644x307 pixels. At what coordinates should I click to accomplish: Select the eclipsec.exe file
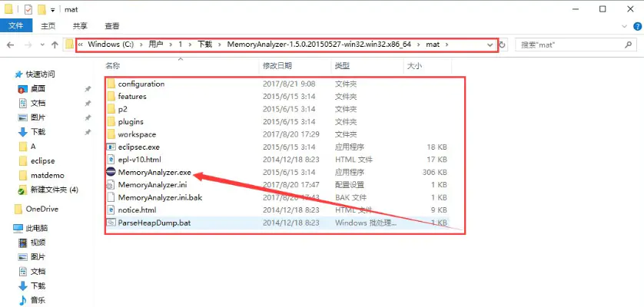click(x=139, y=147)
